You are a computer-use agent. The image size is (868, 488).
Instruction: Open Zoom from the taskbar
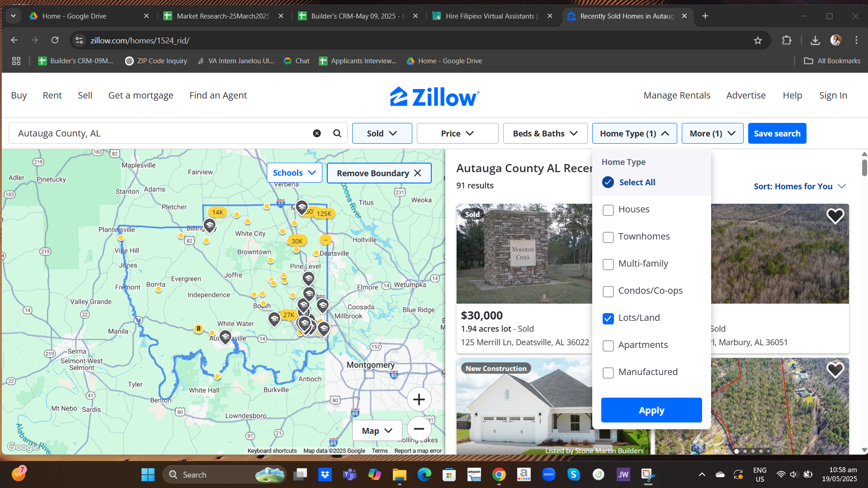point(548,474)
